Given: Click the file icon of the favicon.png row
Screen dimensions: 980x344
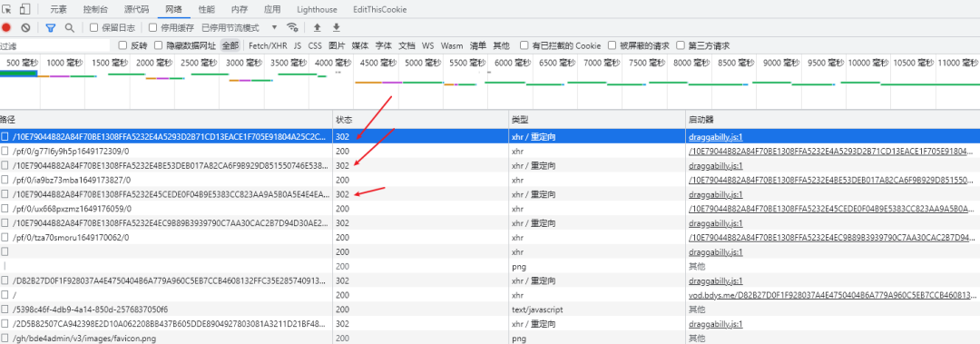Looking at the screenshot, I should [x=5, y=339].
